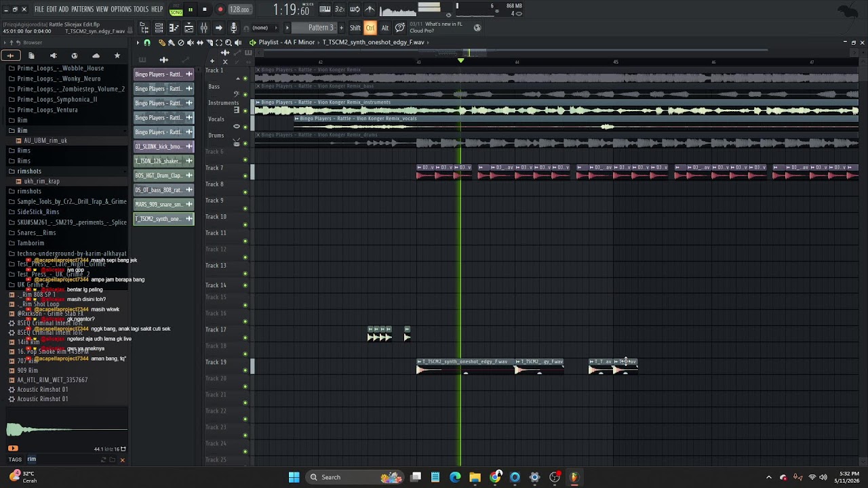This screenshot has width=868, height=488.
Task: Expand the Prime_Loops_Ventura folder in browser
Action: [x=47, y=110]
